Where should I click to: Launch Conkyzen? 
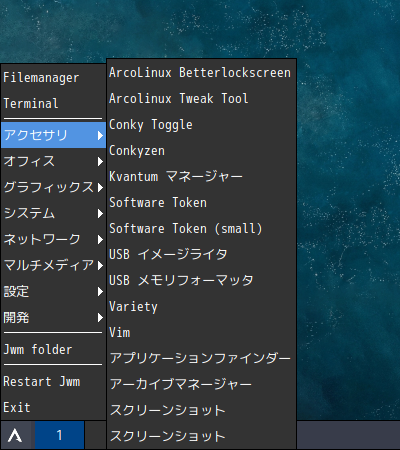(201, 151)
